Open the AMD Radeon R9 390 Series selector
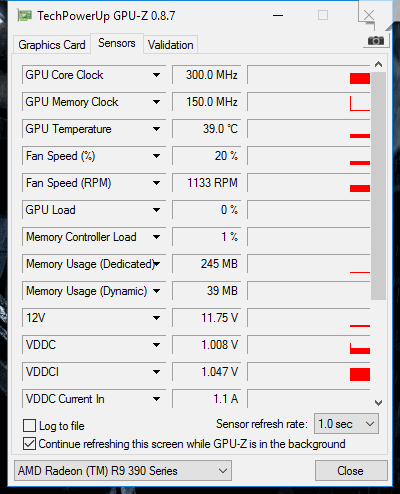Viewport: 400px width, 494px height. tap(123, 471)
